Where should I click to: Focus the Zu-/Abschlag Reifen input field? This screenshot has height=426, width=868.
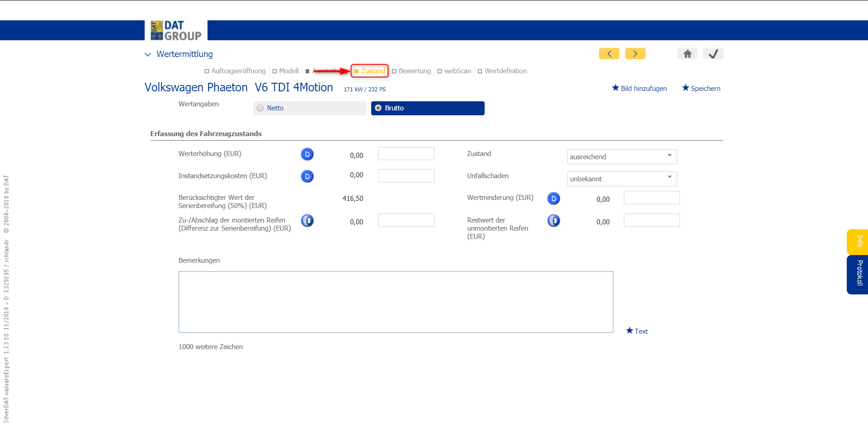406,220
